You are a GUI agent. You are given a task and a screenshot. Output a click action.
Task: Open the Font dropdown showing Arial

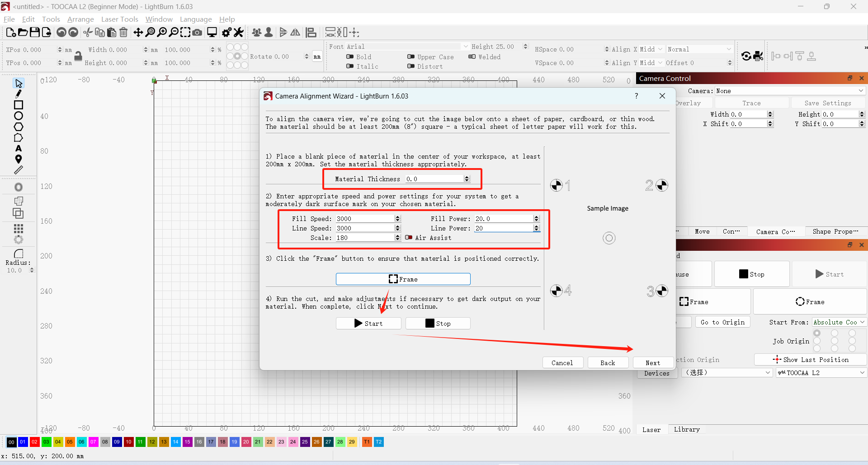pos(408,46)
